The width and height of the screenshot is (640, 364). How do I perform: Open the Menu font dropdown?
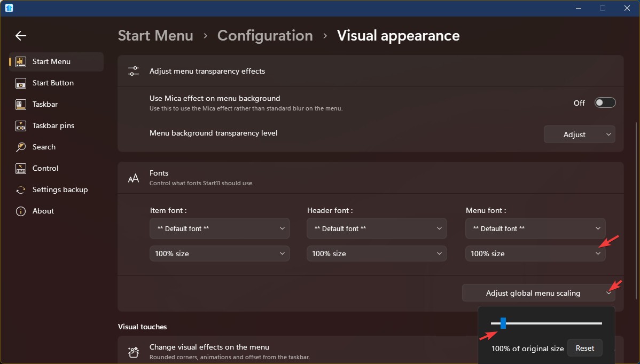coord(535,228)
